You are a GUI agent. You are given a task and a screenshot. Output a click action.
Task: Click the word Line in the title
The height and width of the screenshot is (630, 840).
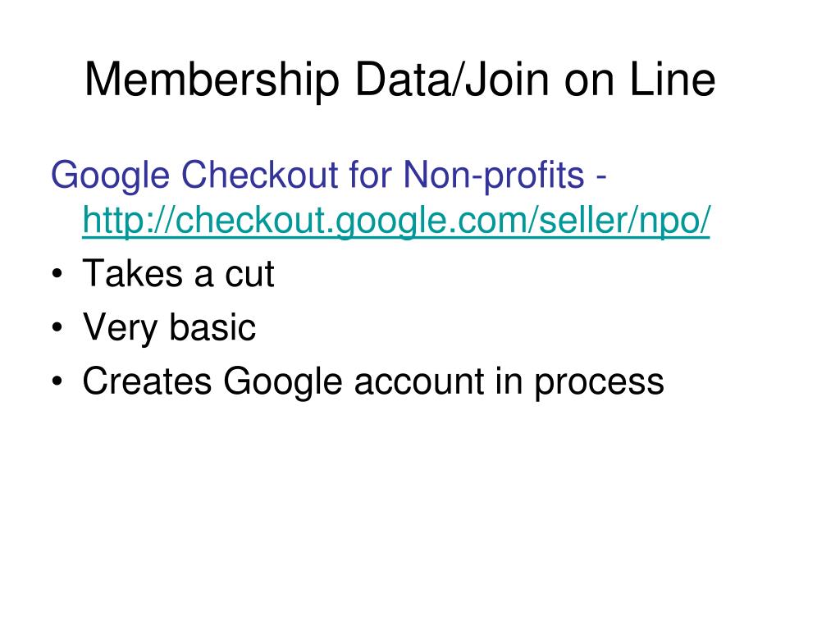click(673, 80)
